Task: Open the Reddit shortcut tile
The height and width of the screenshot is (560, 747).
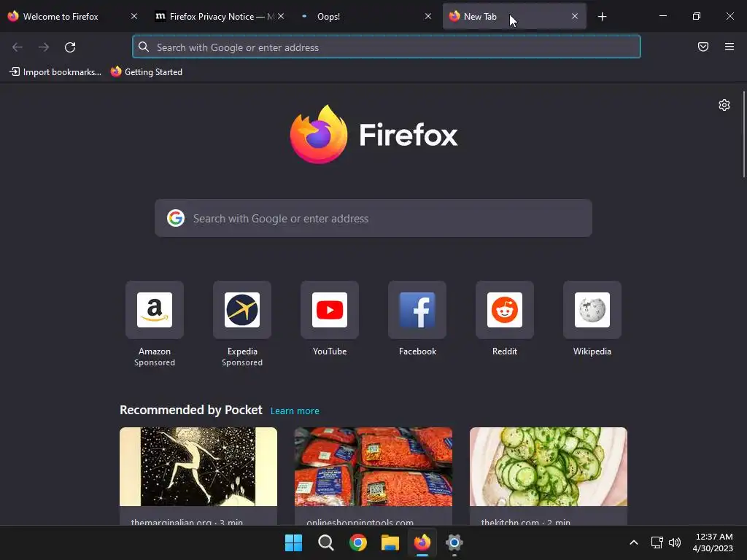Action: (x=505, y=310)
